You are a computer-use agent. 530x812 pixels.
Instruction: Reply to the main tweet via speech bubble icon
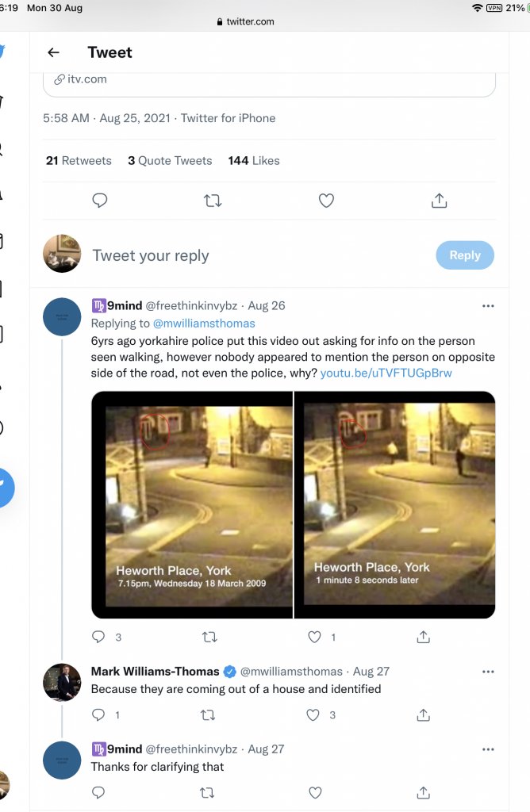[100, 201]
